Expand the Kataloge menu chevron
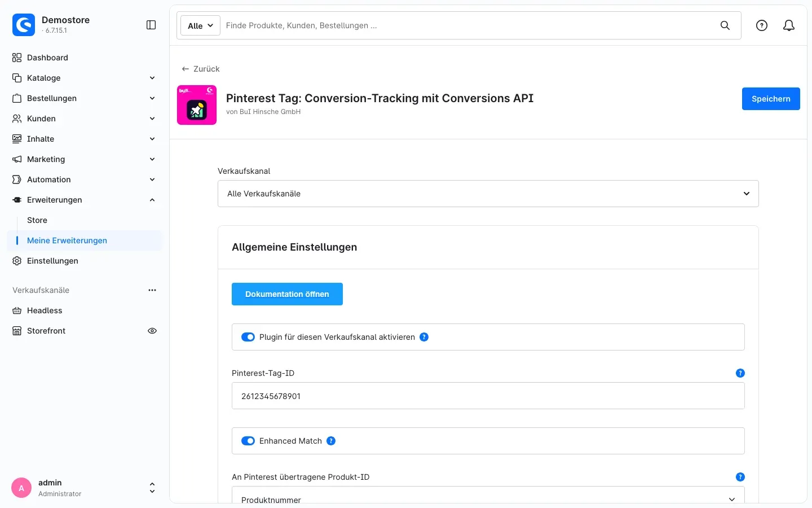This screenshot has height=508, width=812. [152, 78]
